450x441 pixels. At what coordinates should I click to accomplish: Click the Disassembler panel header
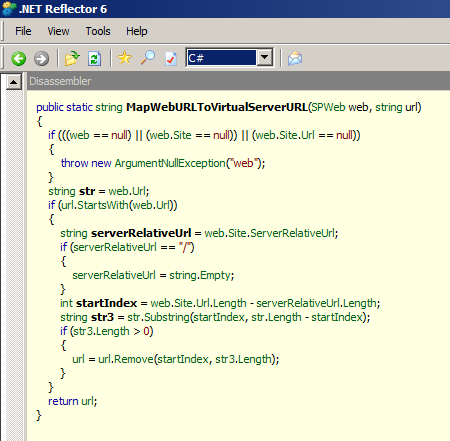pyautogui.click(x=238, y=81)
